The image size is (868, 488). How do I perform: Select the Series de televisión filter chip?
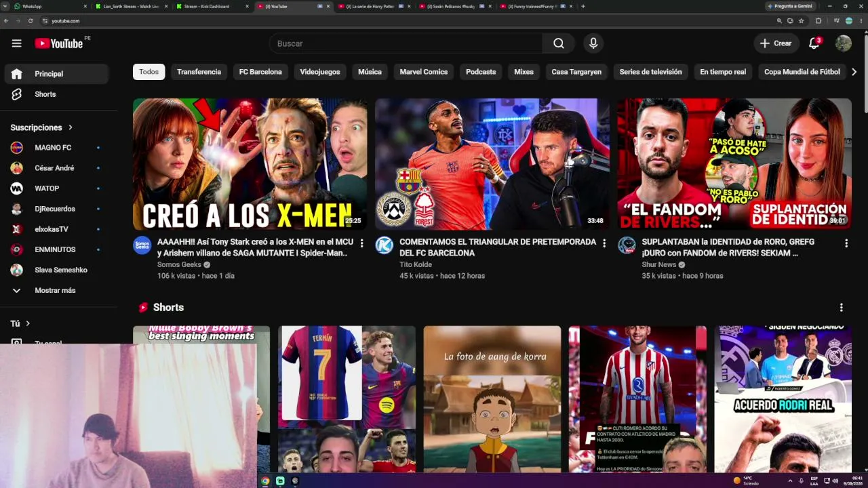(x=651, y=72)
